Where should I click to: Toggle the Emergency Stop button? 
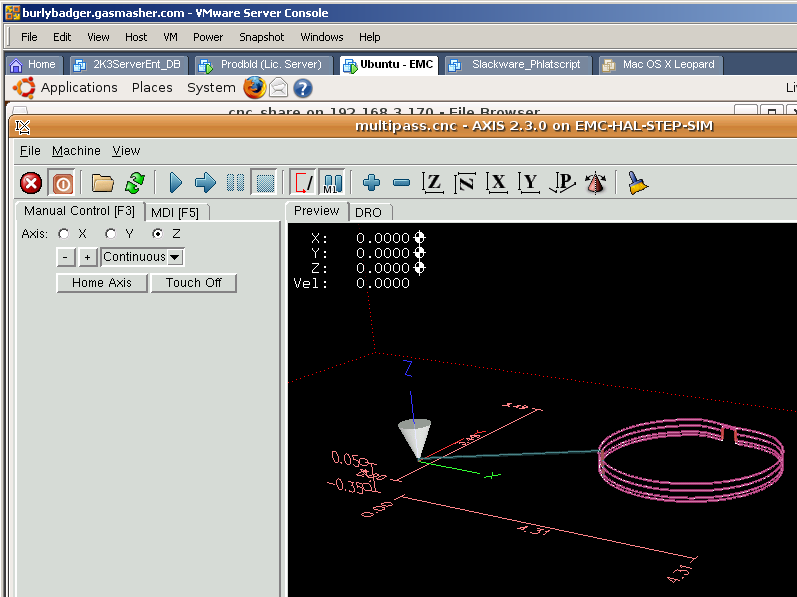[x=31, y=183]
